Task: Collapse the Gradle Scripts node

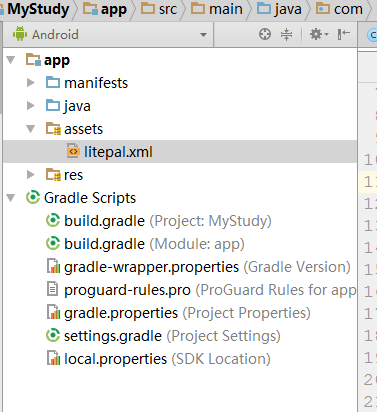Action: tap(11, 198)
